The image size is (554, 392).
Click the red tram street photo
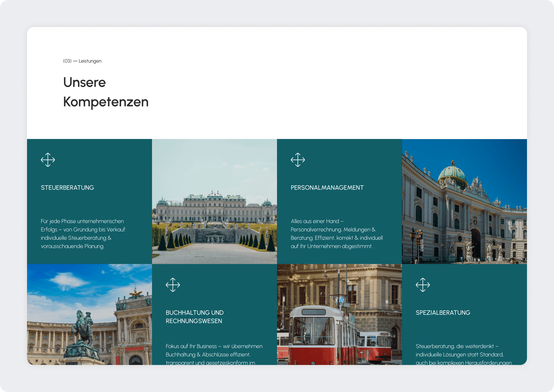click(339, 314)
